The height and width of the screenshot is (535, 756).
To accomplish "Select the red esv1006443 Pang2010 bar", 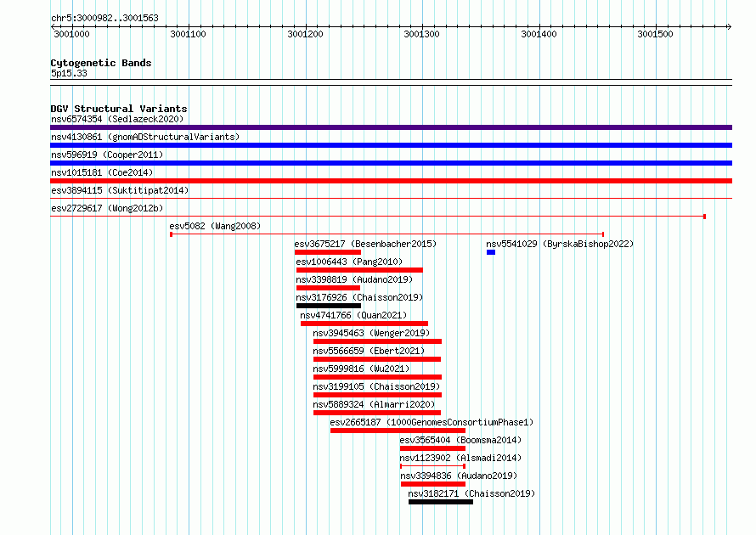I will coord(359,270).
